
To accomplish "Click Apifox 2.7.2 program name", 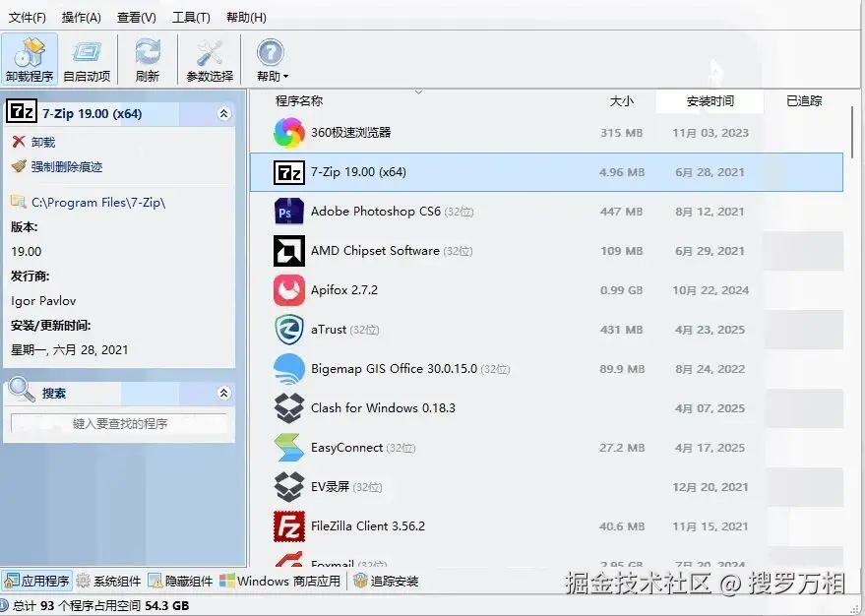I will click(344, 290).
